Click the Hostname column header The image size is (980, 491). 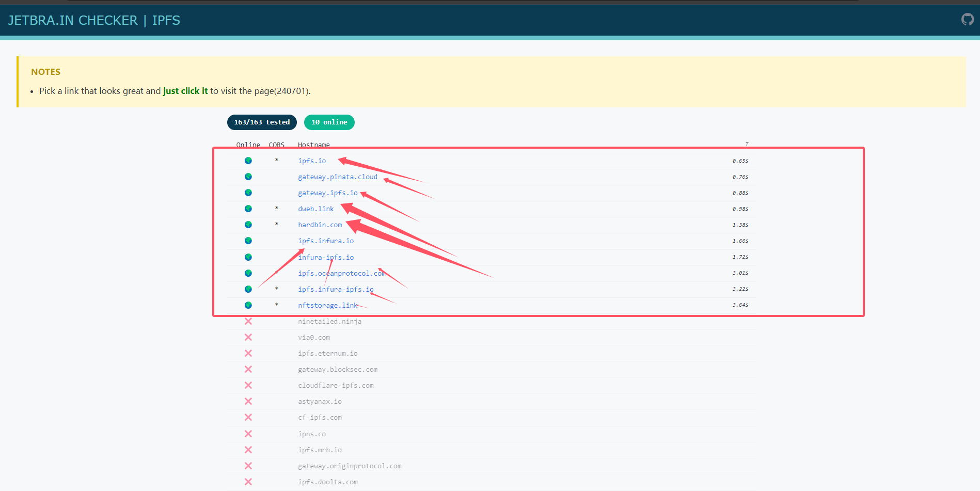click(x=314, y=145)
